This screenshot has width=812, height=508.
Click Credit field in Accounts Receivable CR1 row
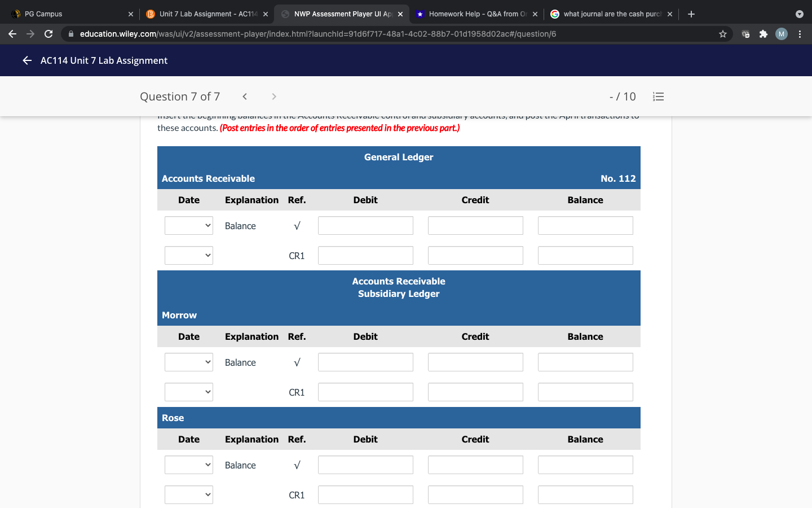(x=475, y=256)
